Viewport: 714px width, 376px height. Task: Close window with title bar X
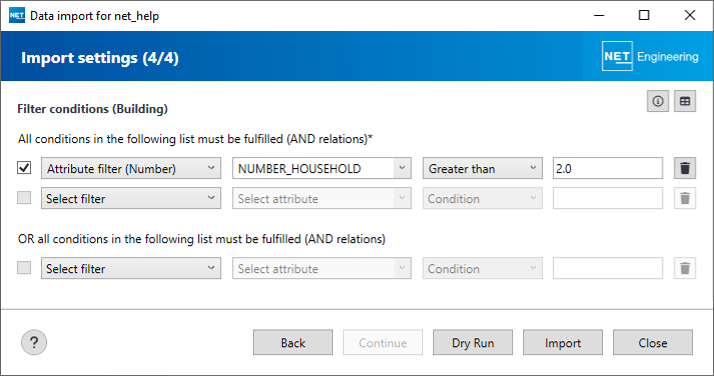689,15
